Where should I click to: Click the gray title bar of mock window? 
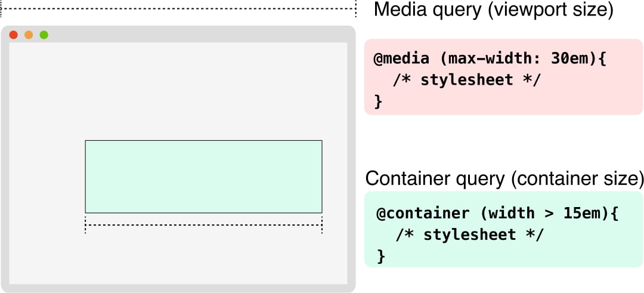coord(179,35)
